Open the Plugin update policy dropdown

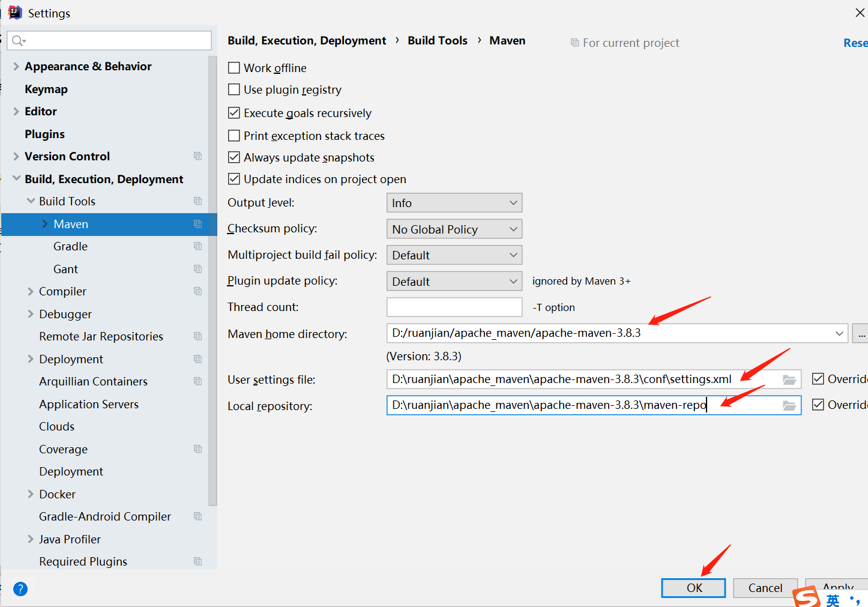coord(454,281)
